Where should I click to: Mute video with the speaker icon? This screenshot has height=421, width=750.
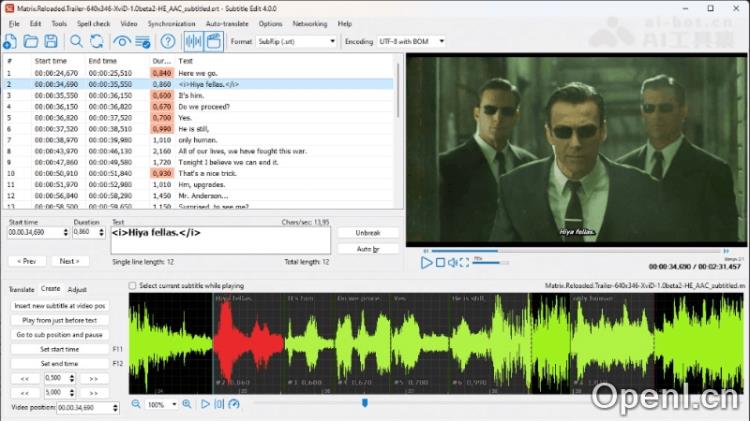pos(453,262)
